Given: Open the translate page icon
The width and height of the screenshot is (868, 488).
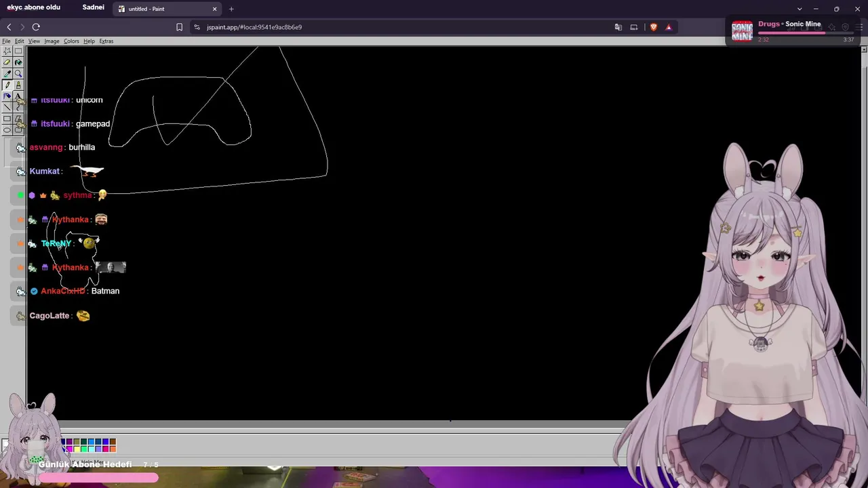Looking at the screenshot, I should [618, 27].
